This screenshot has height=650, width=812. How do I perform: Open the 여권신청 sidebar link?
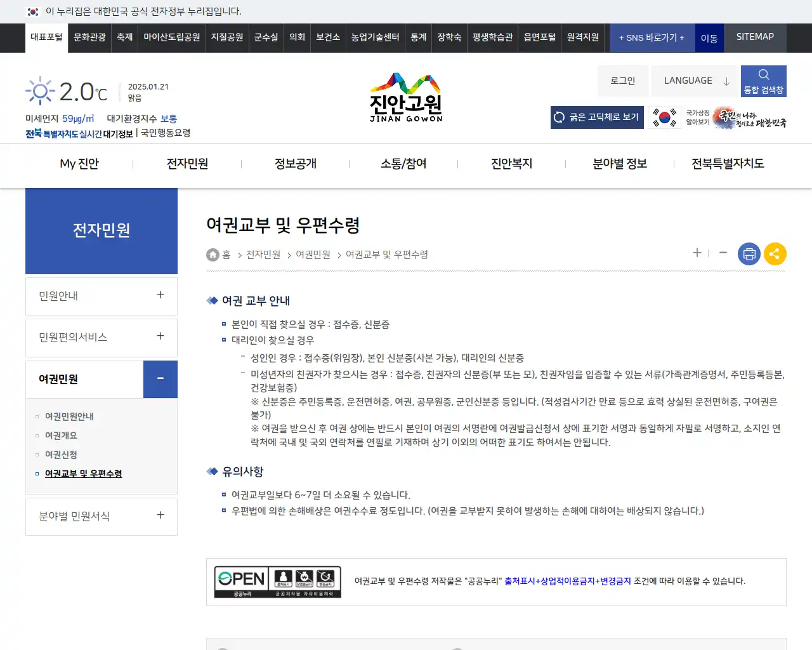(60, 454)
